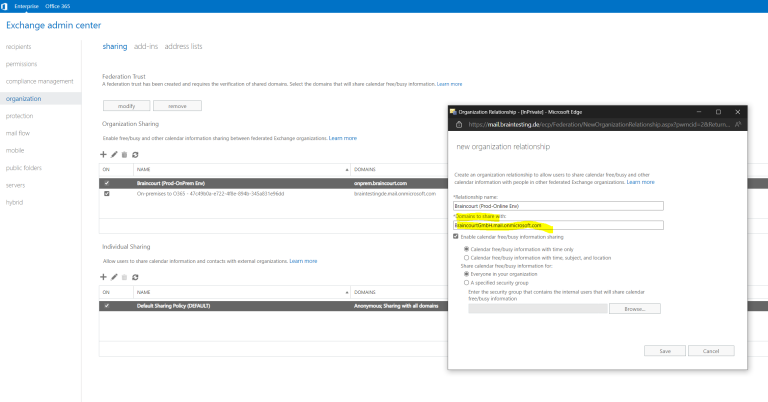This screenshot has height=402, width=768.
Task: Select Everyone in your organization option
Action: [x=466, y=274]
